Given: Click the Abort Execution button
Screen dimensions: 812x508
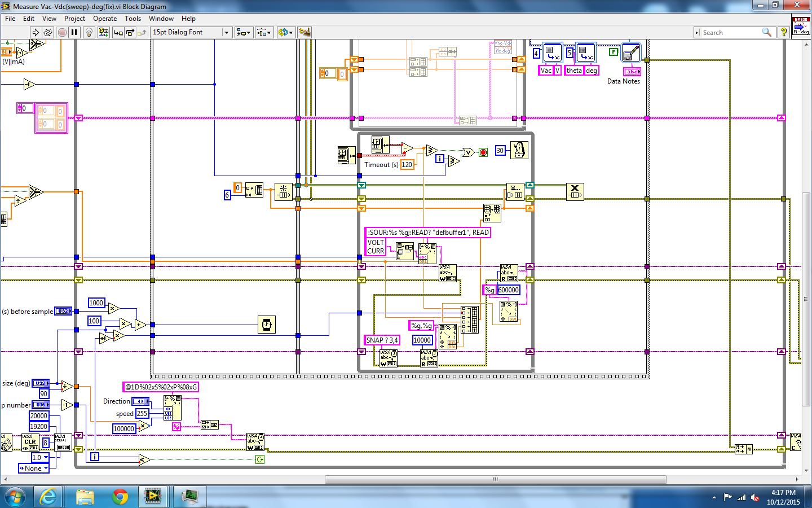Looking at the screenshot, I should coord(62,32).
